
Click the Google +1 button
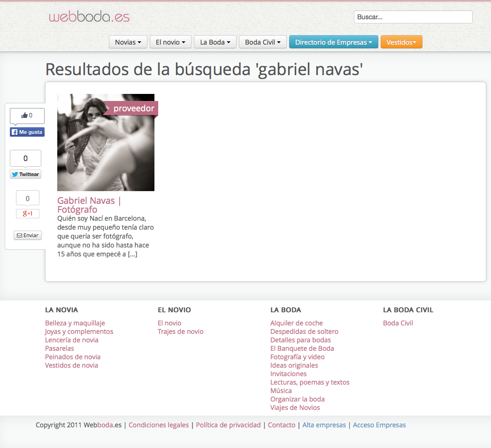[28, 214]
